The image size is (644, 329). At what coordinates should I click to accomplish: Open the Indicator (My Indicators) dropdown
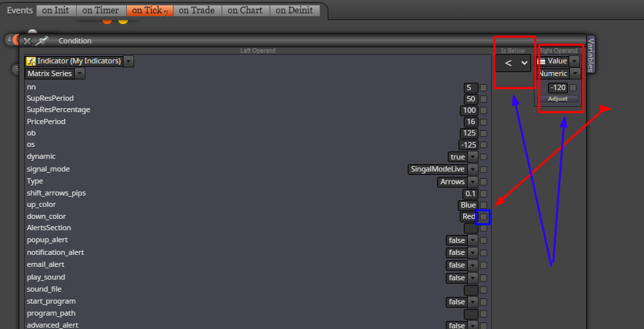129,61
